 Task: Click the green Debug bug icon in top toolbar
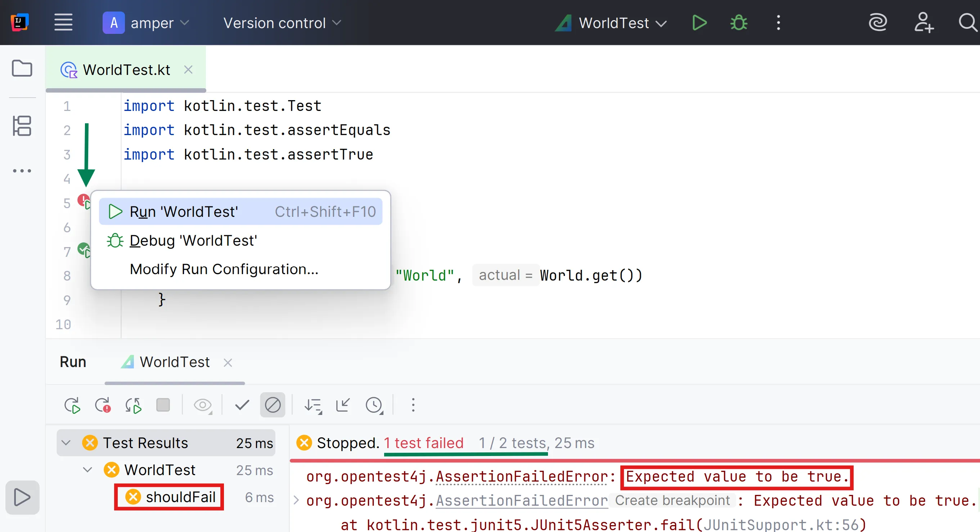tap(738, 23)
